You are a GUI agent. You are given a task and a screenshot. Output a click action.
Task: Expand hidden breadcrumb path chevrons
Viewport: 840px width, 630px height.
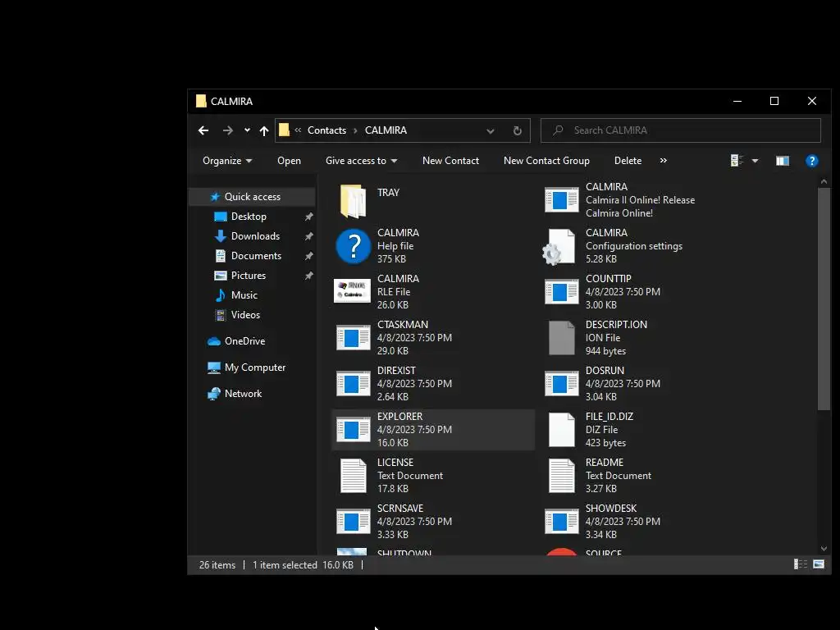coord(298,130)
